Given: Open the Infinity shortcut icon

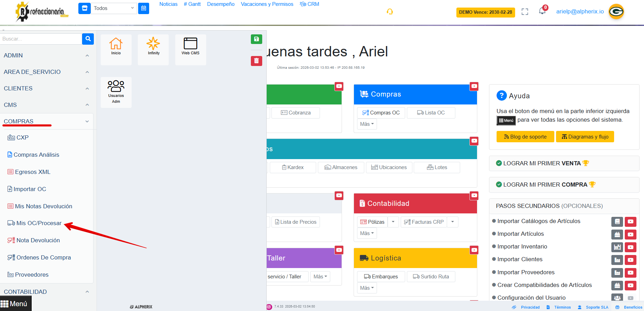Looking at the screenshot, I should tap(153, 46).
